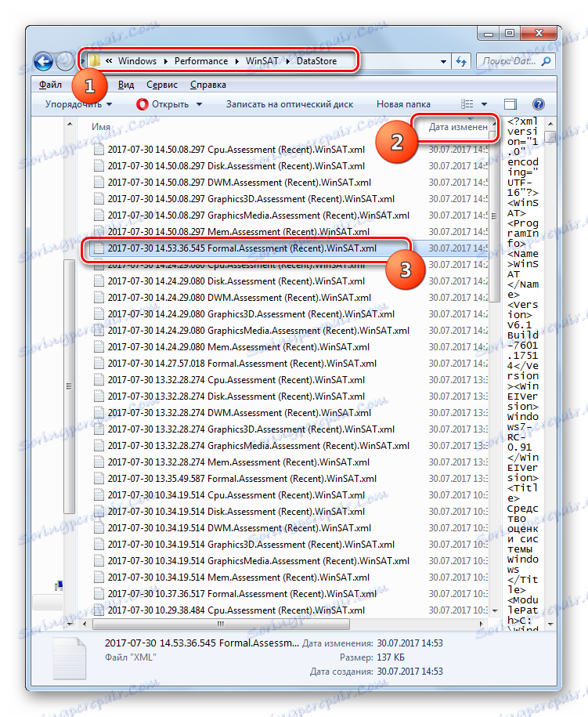Select 13.32.28.274 DWM.Assessment (Recent).WinSAT.xml
588x717 pixels.
[x=240, y=413]
